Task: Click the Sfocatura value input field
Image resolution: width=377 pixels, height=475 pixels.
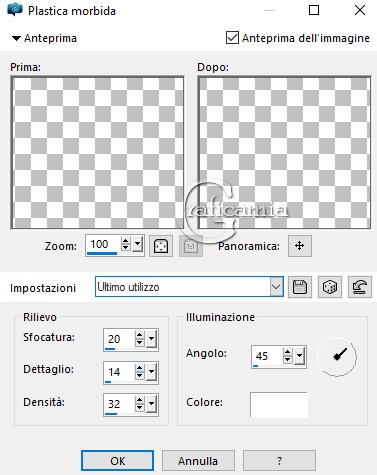Action: click(x=119, y=340)
